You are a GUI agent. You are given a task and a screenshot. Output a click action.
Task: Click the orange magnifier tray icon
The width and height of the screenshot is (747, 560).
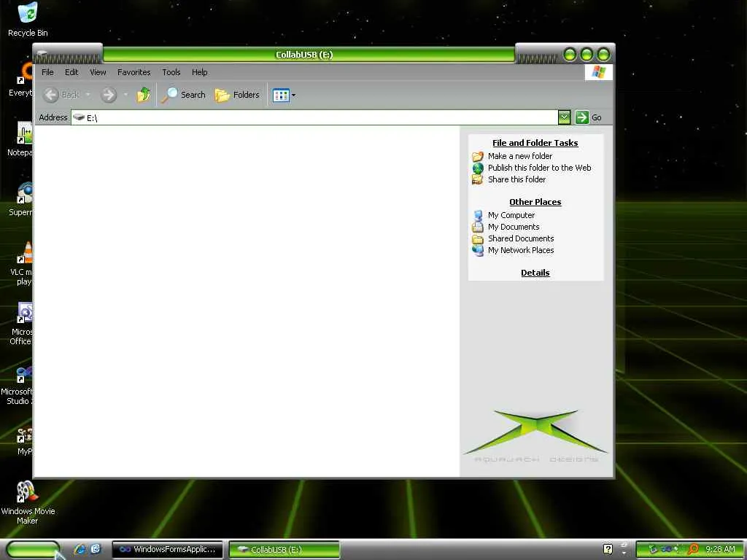click(694, 550)
